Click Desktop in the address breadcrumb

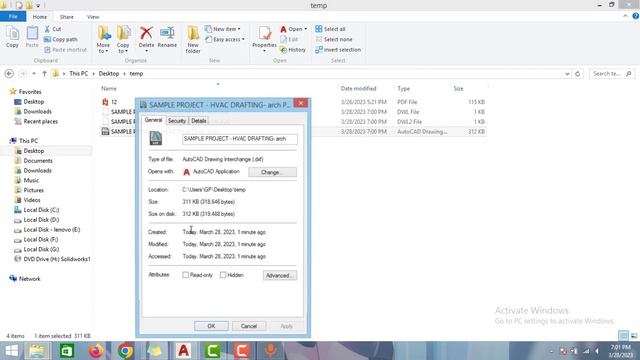[109, 73]
